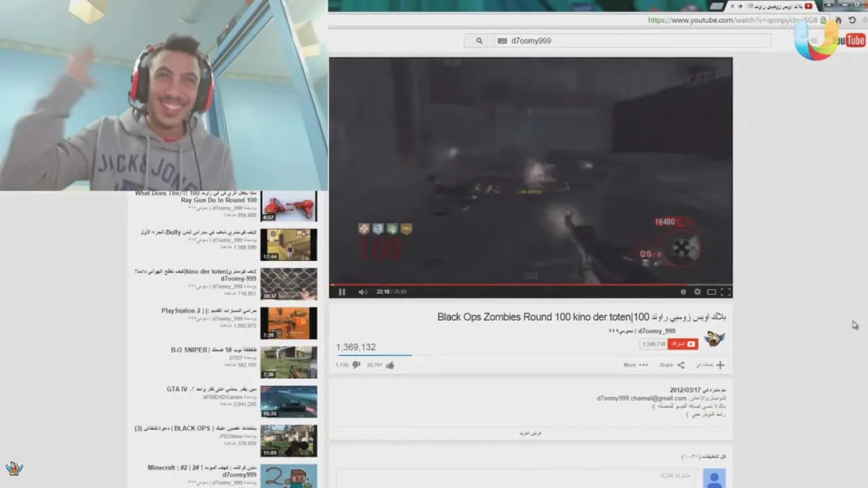Mute the video using the speaker icon

point(363,292)
